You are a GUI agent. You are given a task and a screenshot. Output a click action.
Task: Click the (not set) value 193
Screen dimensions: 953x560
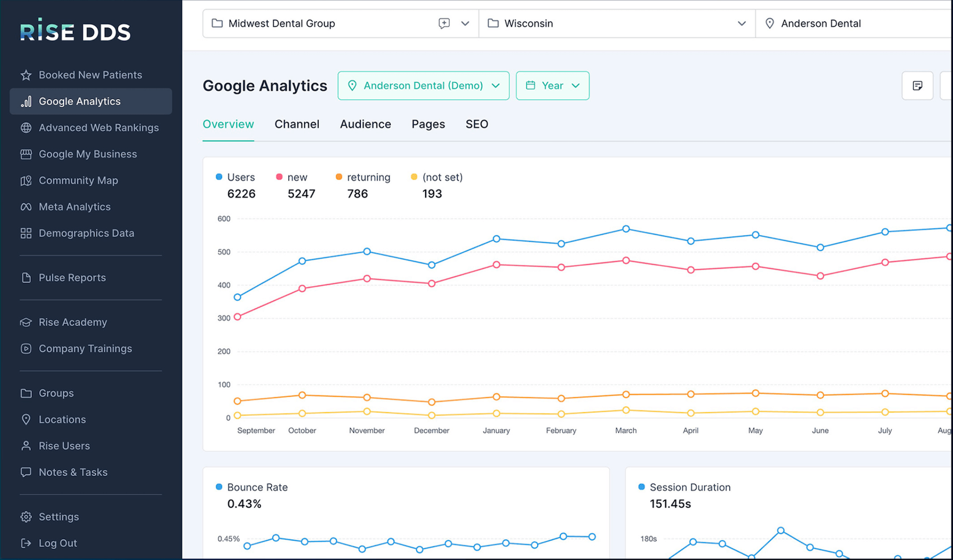[432, 194]
